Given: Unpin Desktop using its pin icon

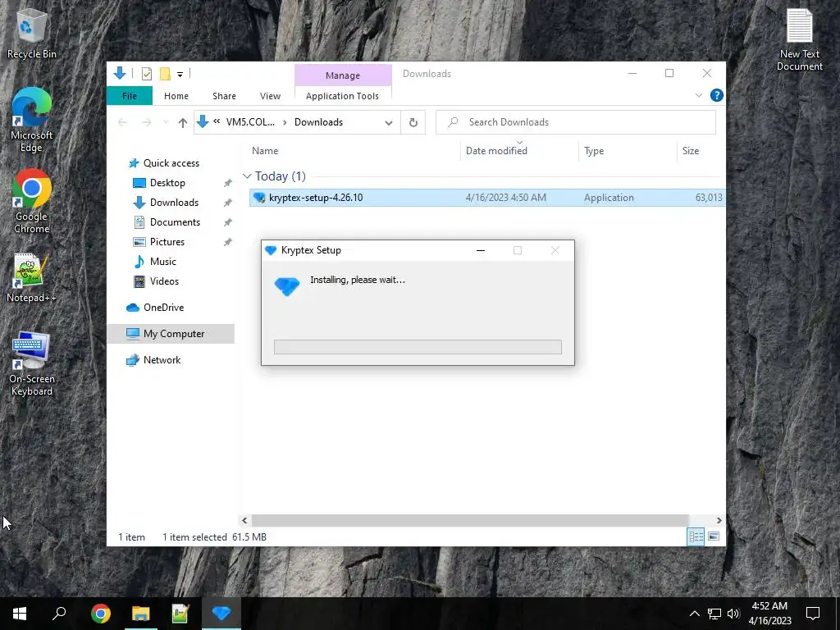Looking at the screenshot, I should [x=228, y=183].
